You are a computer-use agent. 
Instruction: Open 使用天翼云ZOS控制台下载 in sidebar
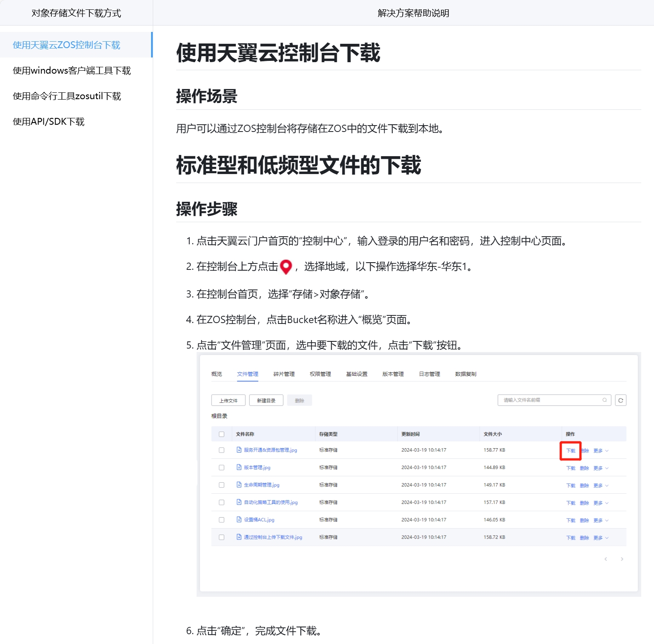click(76, 45)
